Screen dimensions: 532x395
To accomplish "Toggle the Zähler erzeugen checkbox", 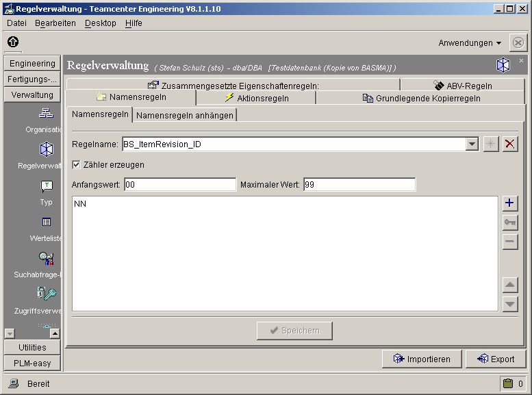I will (x=76, y=164).
